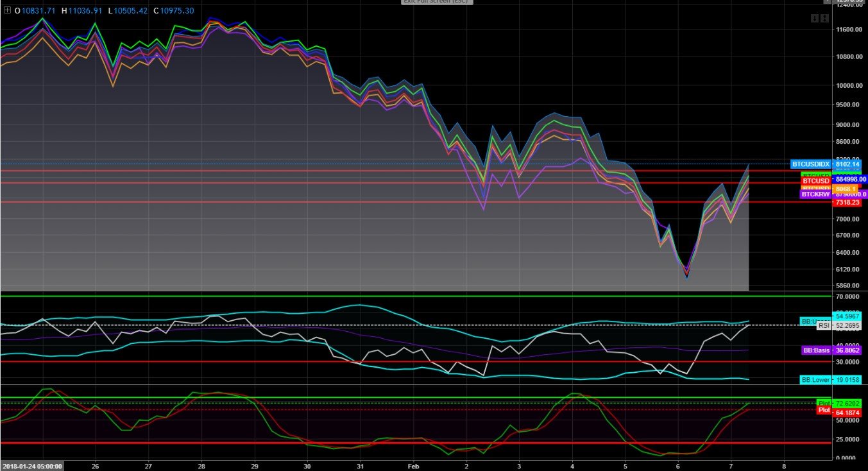Click 11600.00 on the price scale
Screen dimensions: 868x471
click(849, 30)
